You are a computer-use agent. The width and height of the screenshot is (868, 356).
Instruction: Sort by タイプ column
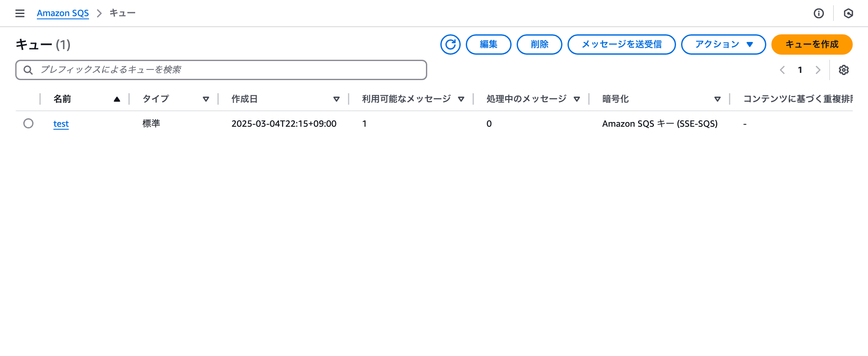tap(206, 99)
